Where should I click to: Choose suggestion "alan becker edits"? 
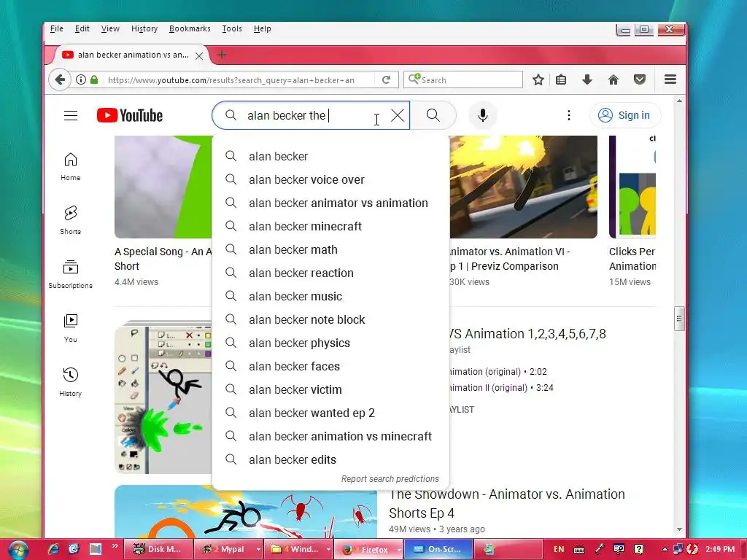pyautogui.click(x=330, y=459)
